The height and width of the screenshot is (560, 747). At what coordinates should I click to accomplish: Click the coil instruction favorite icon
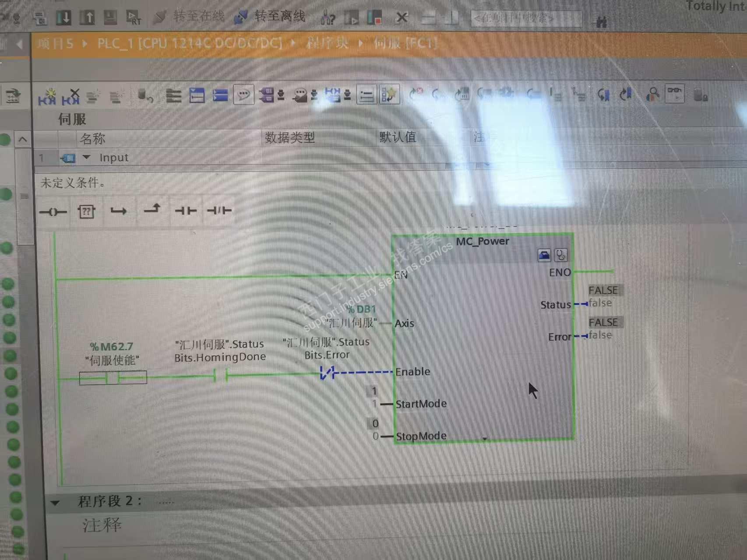(53, 212)
